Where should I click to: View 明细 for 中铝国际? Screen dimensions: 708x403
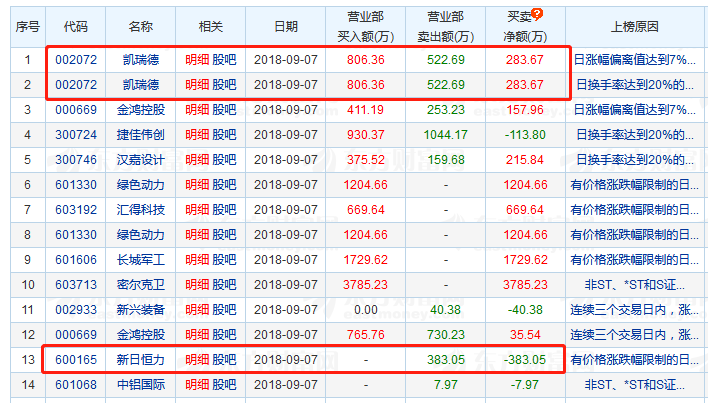coord(197,383)
